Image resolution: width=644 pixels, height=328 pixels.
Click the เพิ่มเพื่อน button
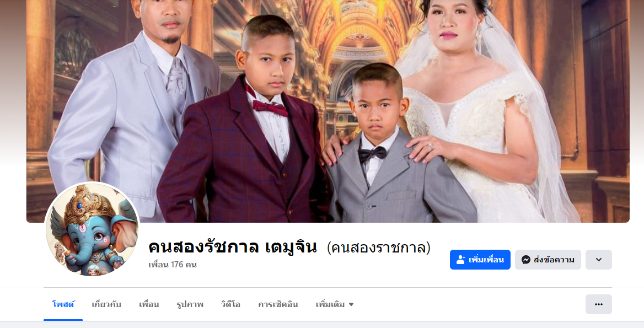click(x=480, y=260)
